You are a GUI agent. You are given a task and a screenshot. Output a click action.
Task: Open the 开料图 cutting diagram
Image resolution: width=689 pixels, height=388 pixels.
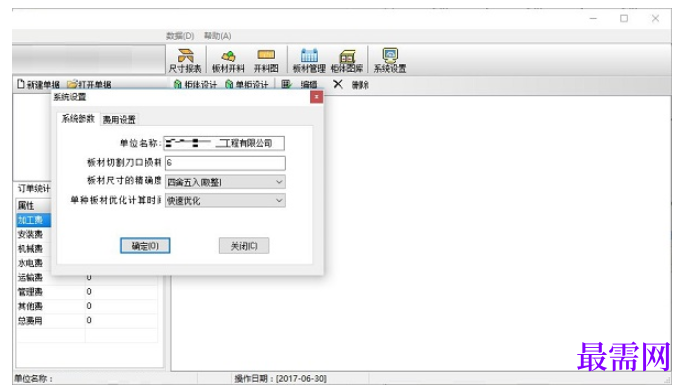point(266,61)
